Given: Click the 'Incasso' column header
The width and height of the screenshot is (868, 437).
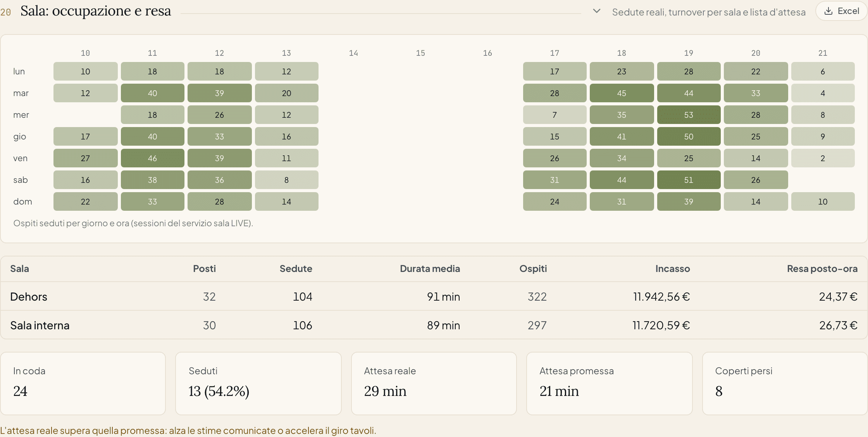Looking at the screenshot, I should coord(672,268).
